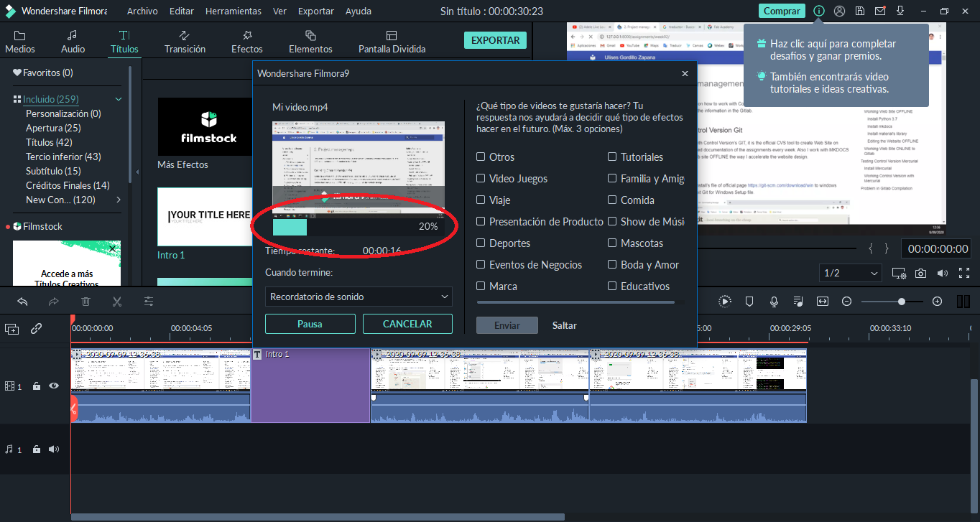
Task: Check the Presentación de Producto checkbox
Action: pyautogui.click(x=481, y=221)
